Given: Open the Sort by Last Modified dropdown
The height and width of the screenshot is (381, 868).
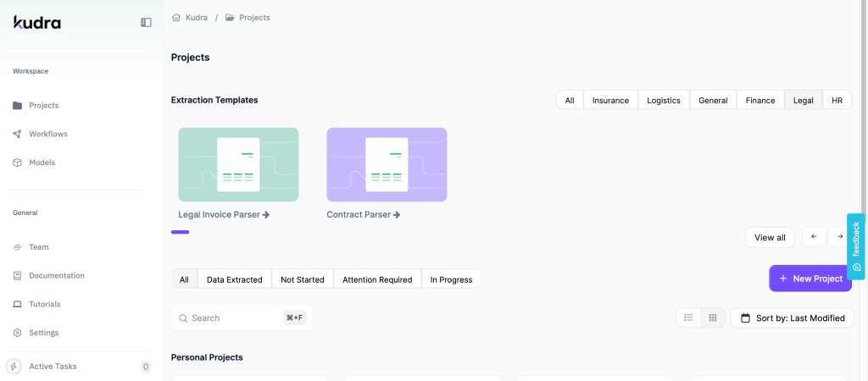Looking at the screenshot, I should 792,317.
